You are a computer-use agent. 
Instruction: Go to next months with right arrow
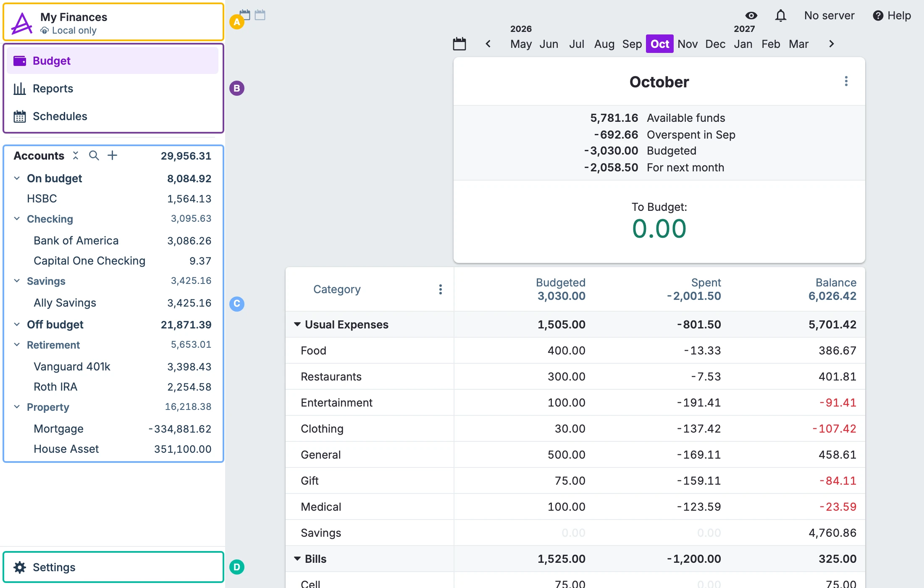[x=832, y=44]
